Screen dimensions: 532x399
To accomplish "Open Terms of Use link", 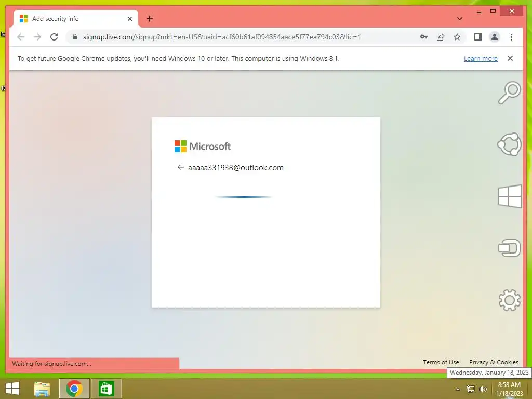I will (x=441, y=362).
